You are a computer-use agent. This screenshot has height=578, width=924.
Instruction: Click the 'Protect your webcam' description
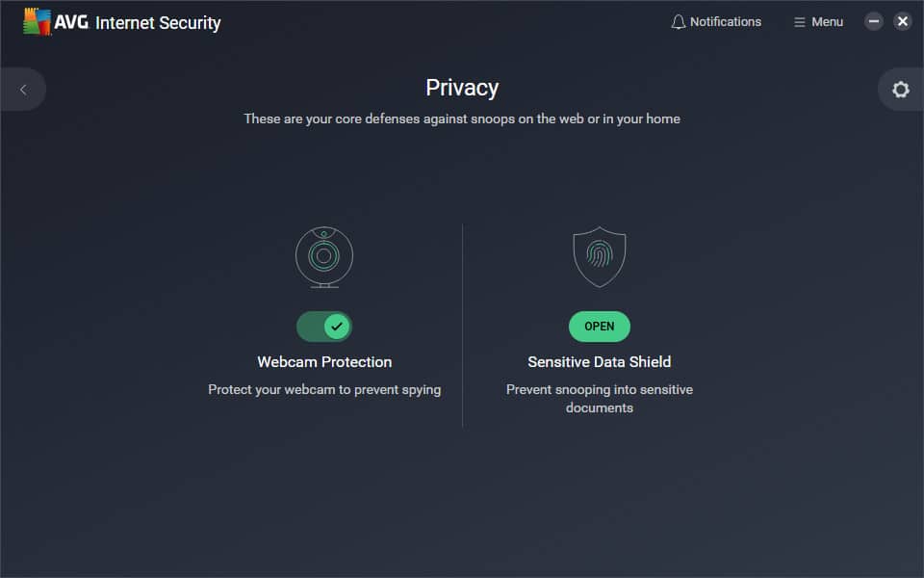324,390
